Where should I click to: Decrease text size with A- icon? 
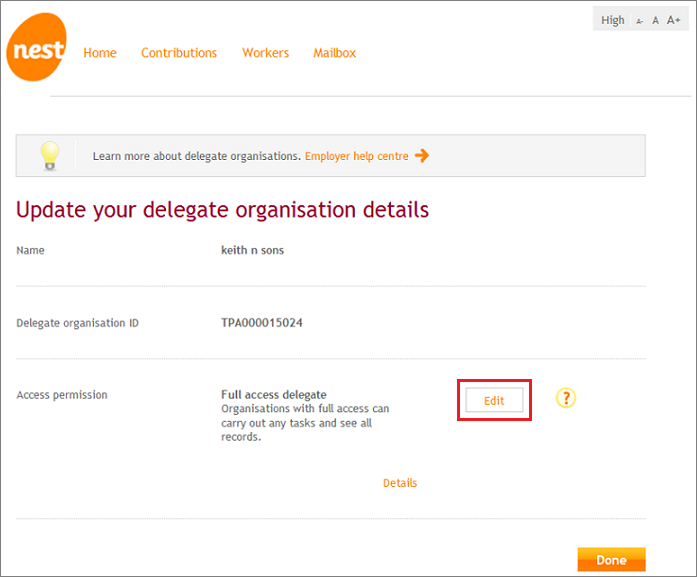tap(639, 21)
